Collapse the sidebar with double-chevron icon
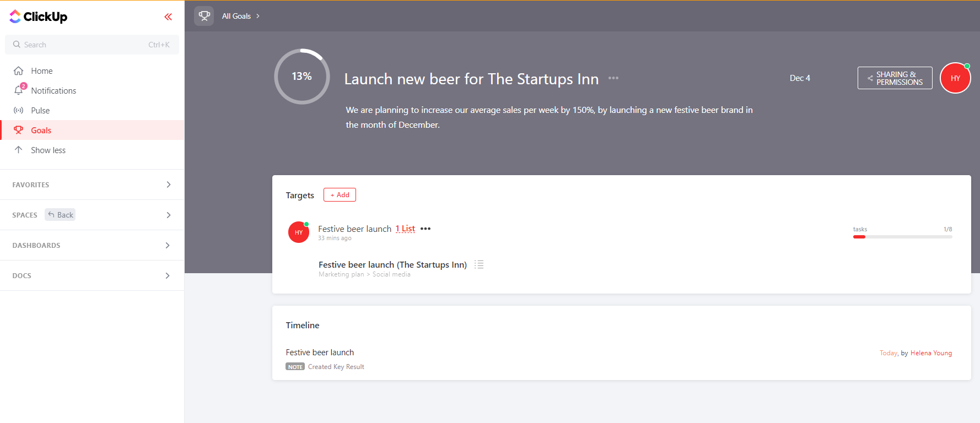 click(168, 17)
